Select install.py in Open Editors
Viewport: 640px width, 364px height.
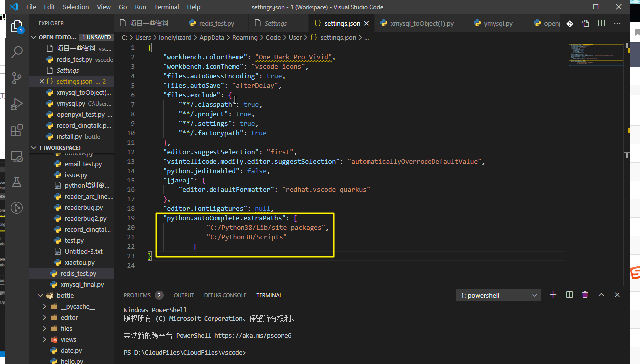pyautogui.click(x=71, y=136)
